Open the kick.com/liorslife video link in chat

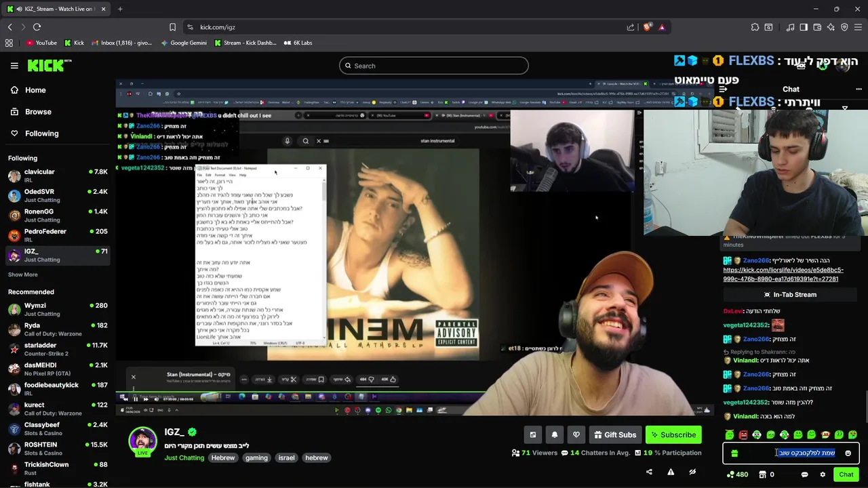[x=783, y=274]
